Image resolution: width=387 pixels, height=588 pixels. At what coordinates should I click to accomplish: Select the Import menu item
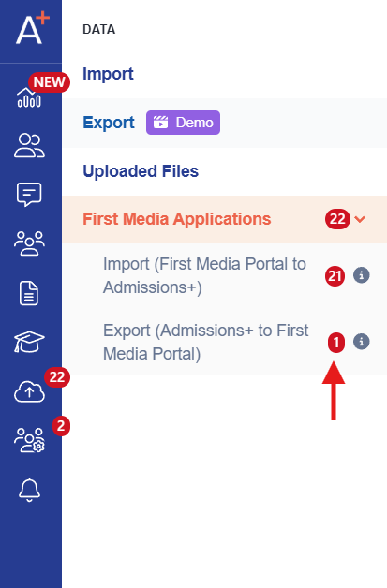tap(108, 74)
